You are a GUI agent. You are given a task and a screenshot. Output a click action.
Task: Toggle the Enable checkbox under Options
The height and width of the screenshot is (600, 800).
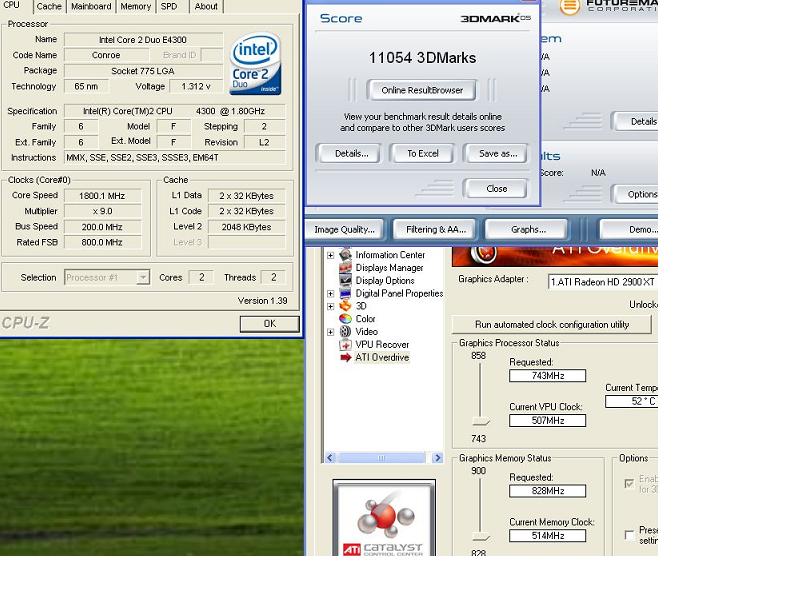pyautogui.click(x=629, y=483)
